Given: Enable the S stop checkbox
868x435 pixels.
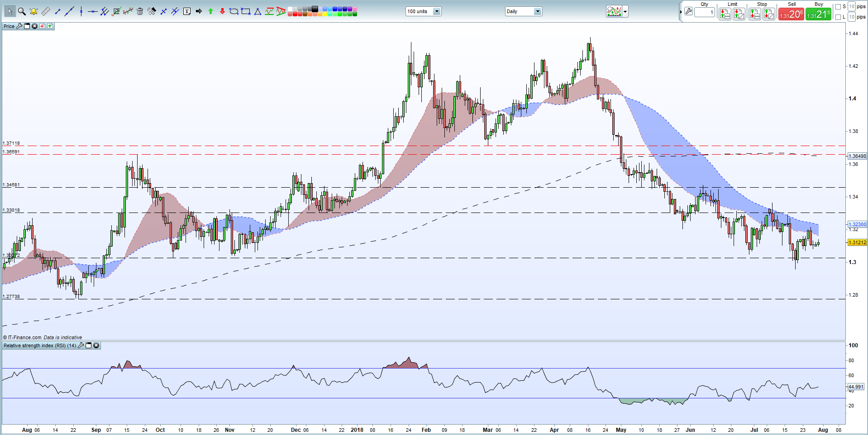Looking at the screenshot, I should (838, 7).
